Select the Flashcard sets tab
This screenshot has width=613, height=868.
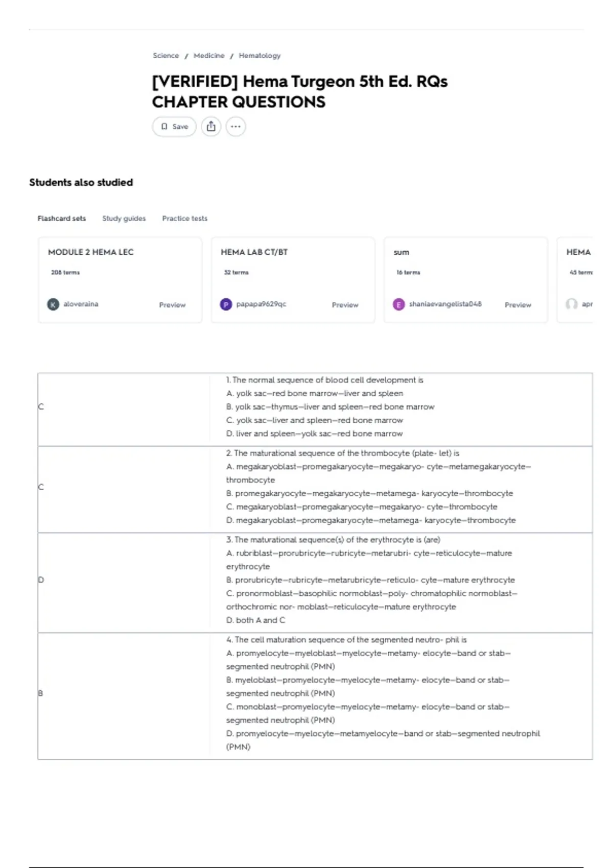pos(62,219)
